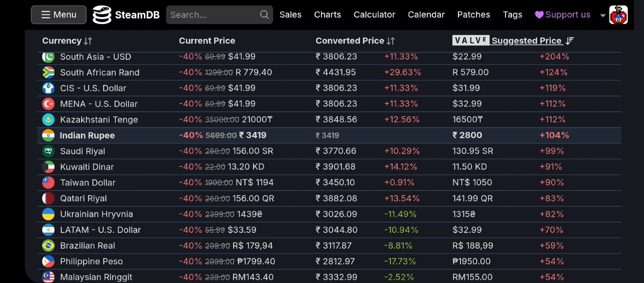Open the hamburger Menu button
The width and height of the screenshot is (644, 283).
pyautogui.click(x=59, y=15)
